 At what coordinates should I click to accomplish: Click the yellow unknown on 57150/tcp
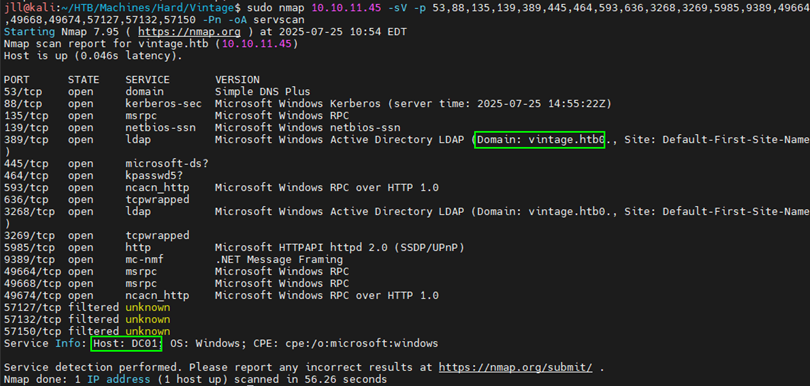[x=148, y=331]
